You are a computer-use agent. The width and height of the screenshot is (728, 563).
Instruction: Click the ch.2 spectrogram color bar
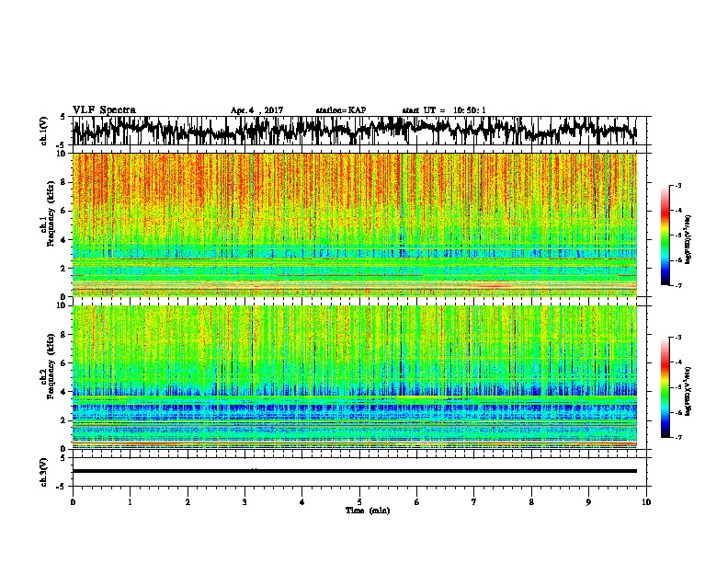665,387
